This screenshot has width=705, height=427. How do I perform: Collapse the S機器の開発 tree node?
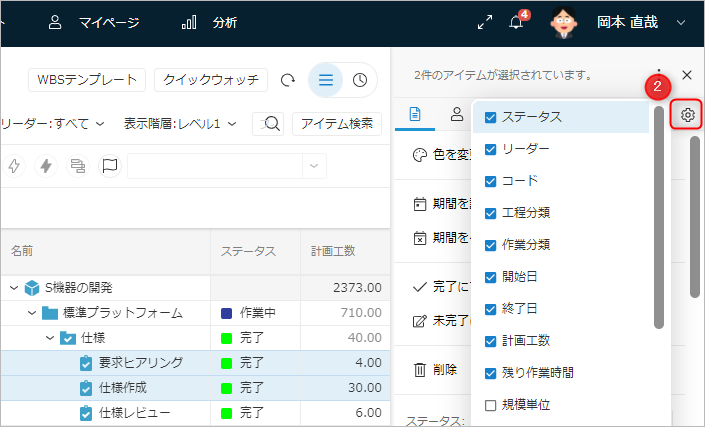[15, 288]
